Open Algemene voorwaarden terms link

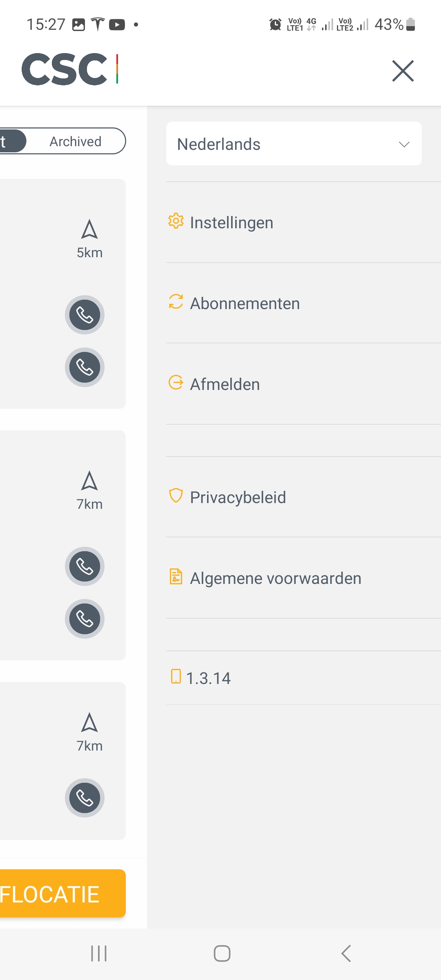click(x=303, y=578)
